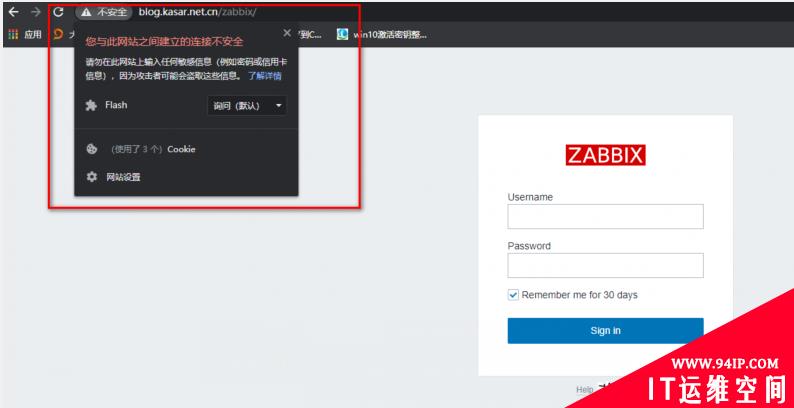The height and width of the screenshot is (408, 794).
Task: Click the 不安全 warning badge in the address bar
Action: click(104, 12)
